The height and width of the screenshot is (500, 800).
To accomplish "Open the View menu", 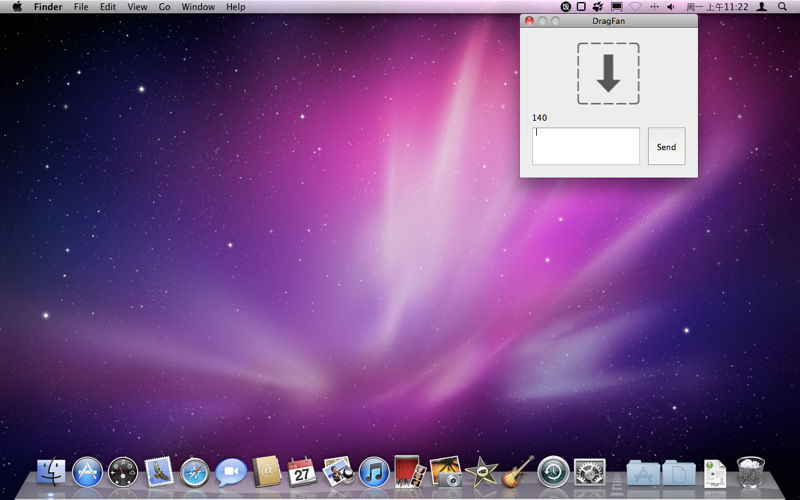I will [x=137, y=7].
